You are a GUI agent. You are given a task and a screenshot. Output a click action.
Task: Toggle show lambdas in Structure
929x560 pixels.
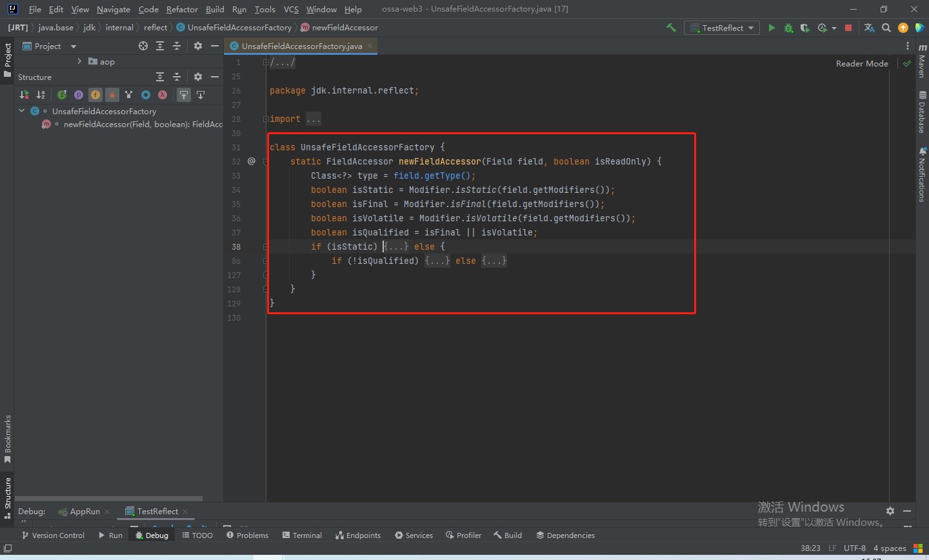pyautogui.click(x=163, y=95)
